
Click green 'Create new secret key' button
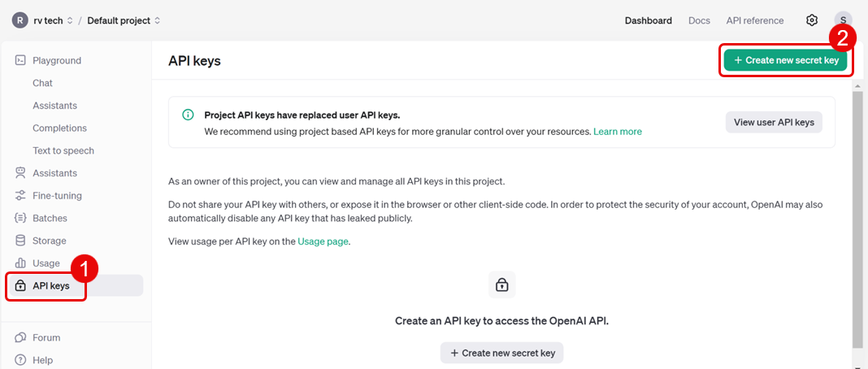786,60
